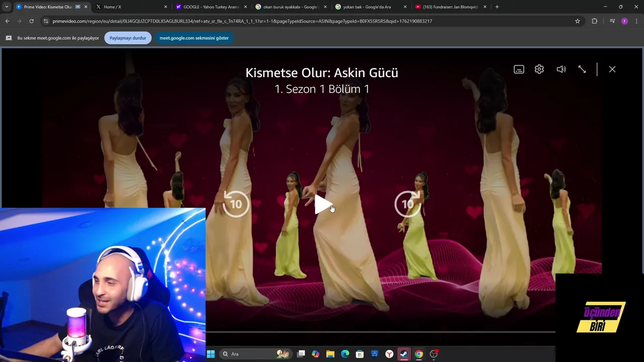This screenshot has height=362, width=644.
Task: Open Microsoft Store from the taskbar
Action: (360, 354)
